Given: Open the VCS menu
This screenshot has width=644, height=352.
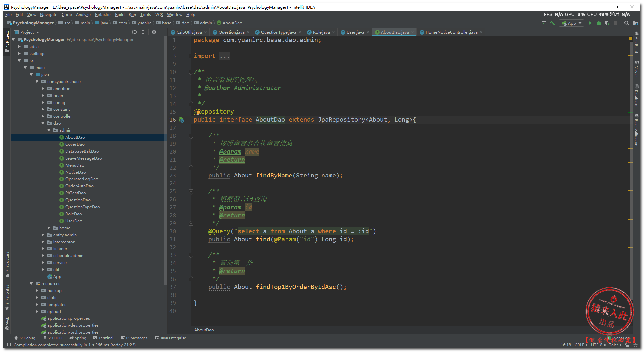Looking at the screenshot, I should (159, 15).
